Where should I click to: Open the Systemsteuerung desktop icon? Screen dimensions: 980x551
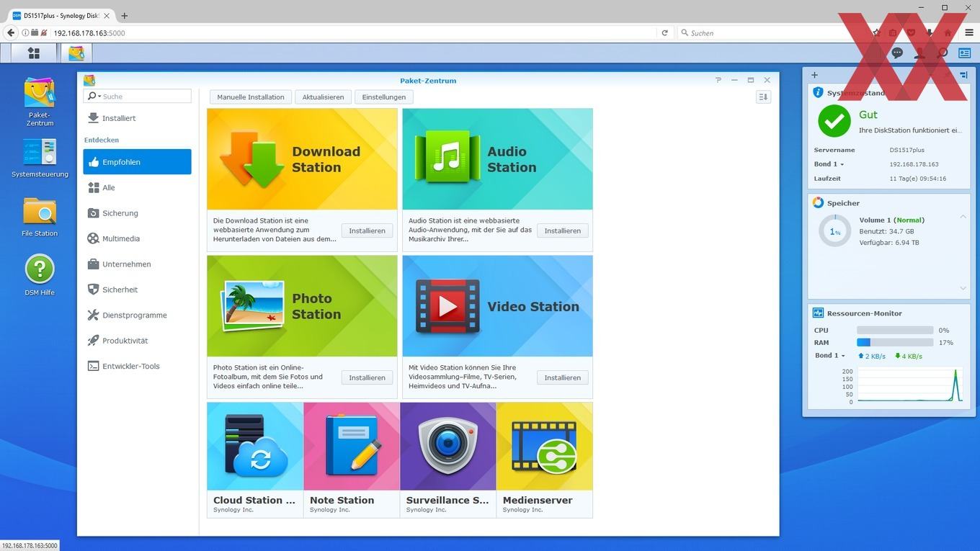[40, 158]
